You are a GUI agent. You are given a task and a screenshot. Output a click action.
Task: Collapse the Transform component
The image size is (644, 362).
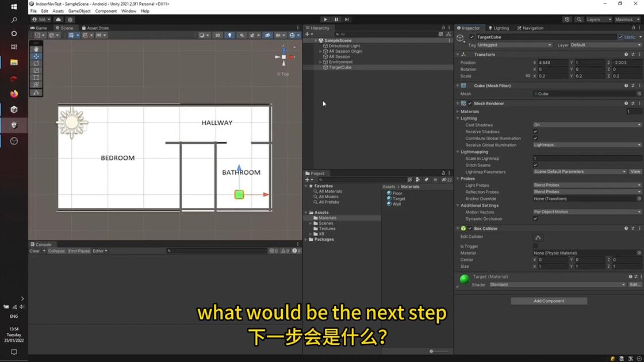pyautogui.click(x=458, y=55)
